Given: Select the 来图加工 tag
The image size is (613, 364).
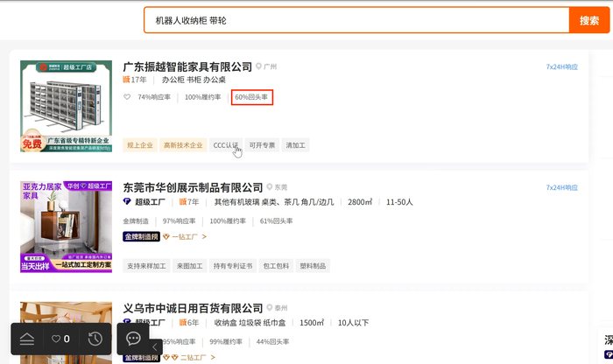Looking at the screenshot, I should [190, 266].
